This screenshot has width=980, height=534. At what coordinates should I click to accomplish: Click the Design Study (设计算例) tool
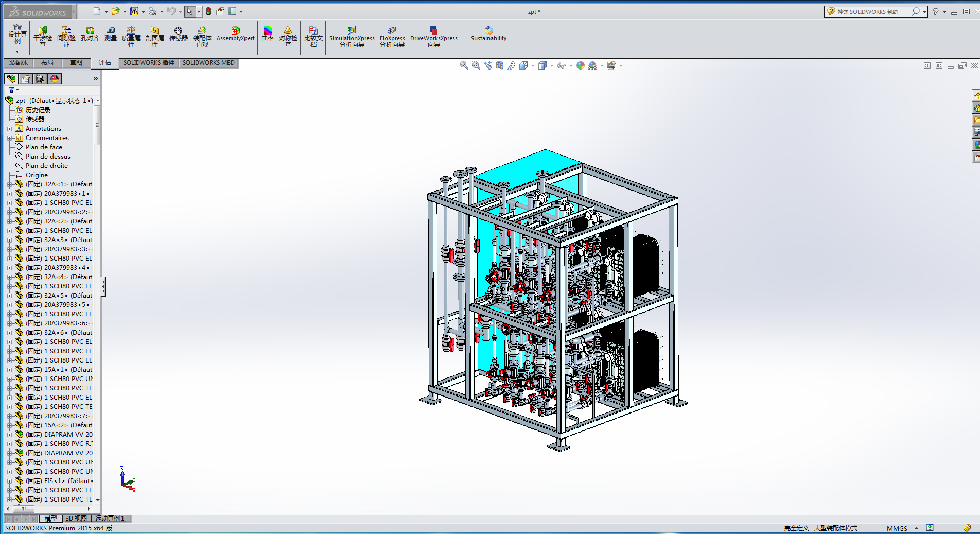click(x=17, y=34)
